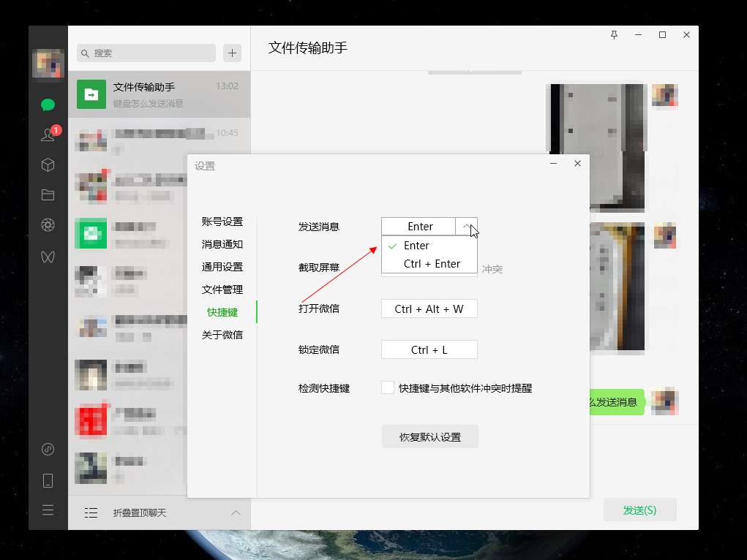Click the list icon beside 折叠置顶聊天
Screen dimensions: 747x560
click(x=91, y=512)
